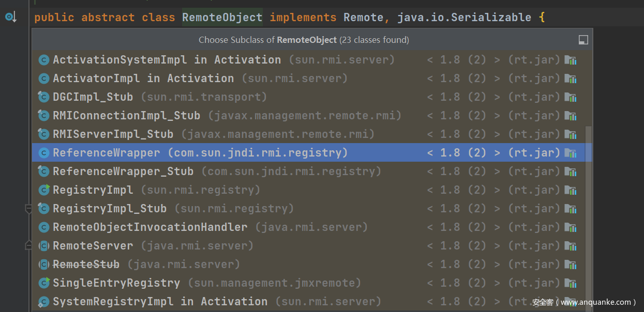Click the subclasses gutter icon beside class declaration
Screen dimensions: 644x312
click(10, 18)
